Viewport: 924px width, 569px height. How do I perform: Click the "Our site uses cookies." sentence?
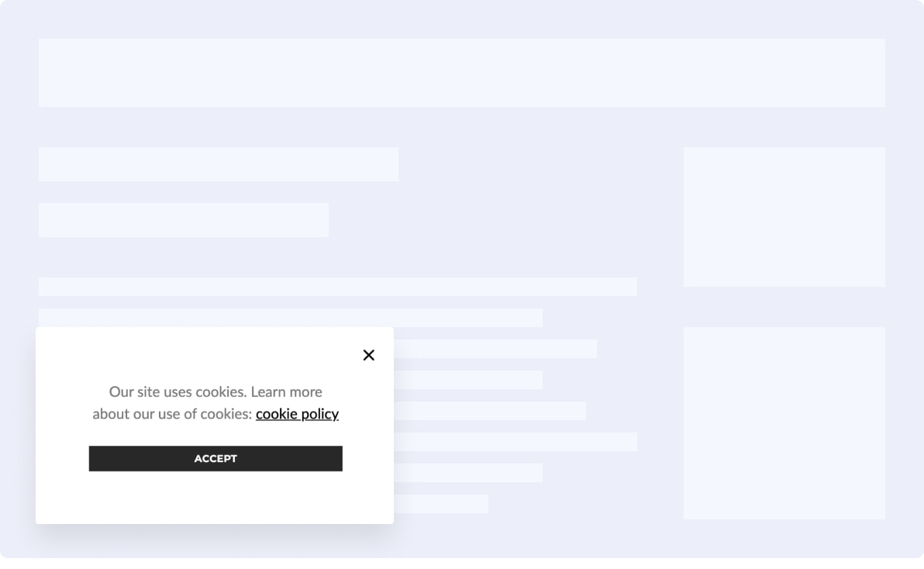coord(178,391)
